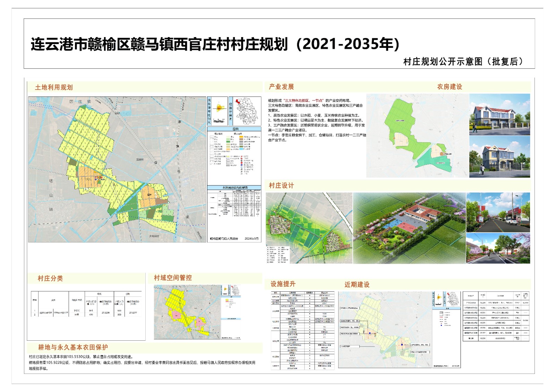Select the 设施提升 section heading
Viewport: 555px width, 392px height.
(283, 284)
